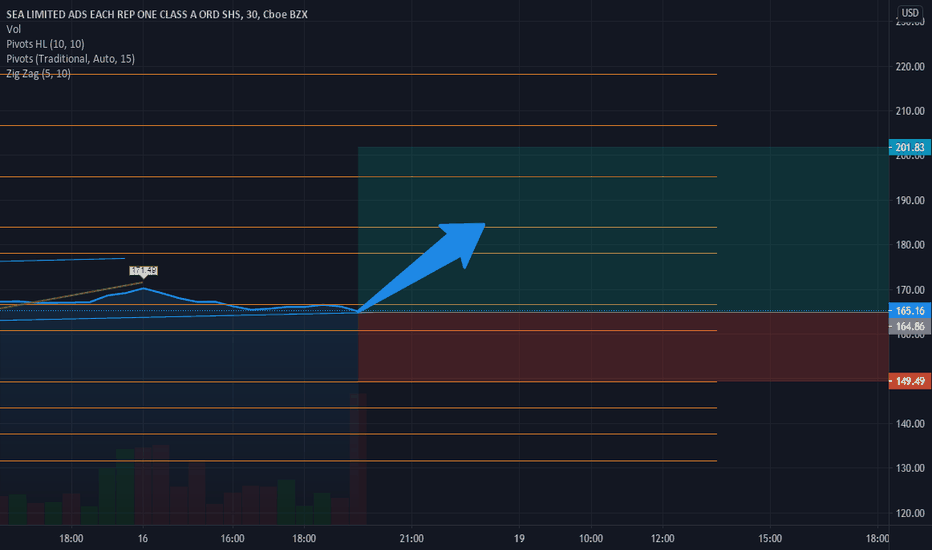Select the Vol indicator legend

(x=14, y=29)
